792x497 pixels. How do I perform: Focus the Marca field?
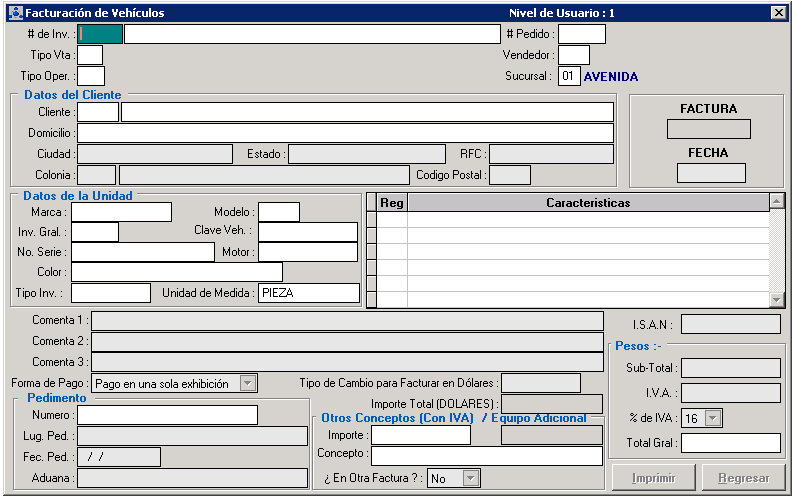click(121, 212)
